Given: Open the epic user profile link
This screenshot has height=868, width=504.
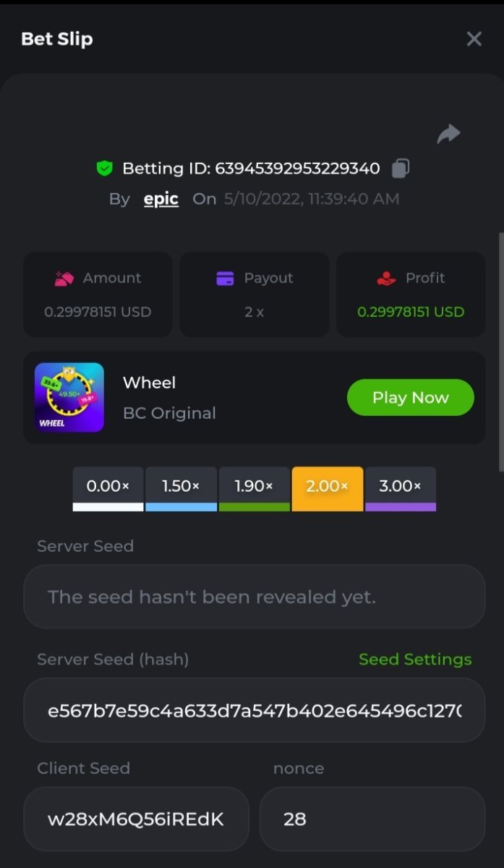Looking at the screenshot, I should pyautogui.click(x=161, y=199).
